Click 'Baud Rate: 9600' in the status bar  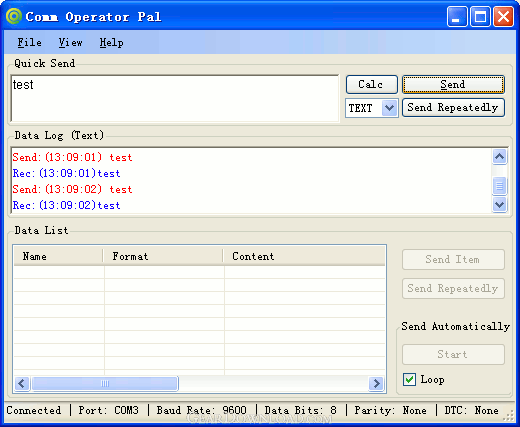(202, 410)
